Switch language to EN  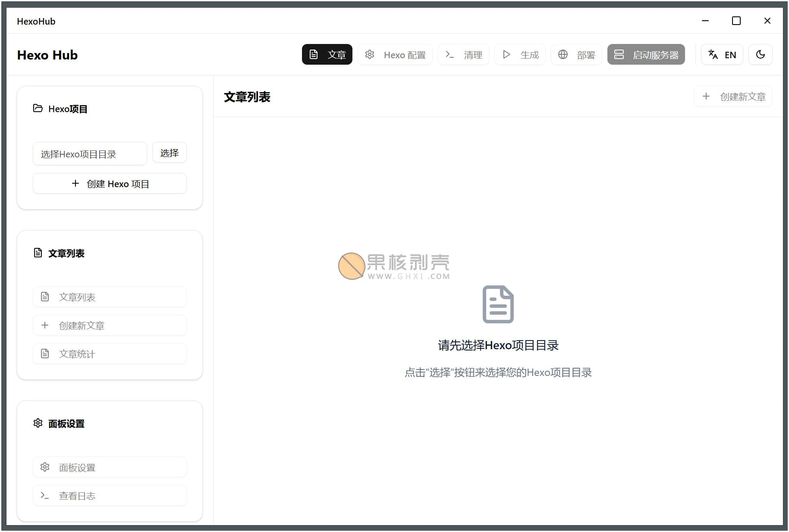click(722, 55)
